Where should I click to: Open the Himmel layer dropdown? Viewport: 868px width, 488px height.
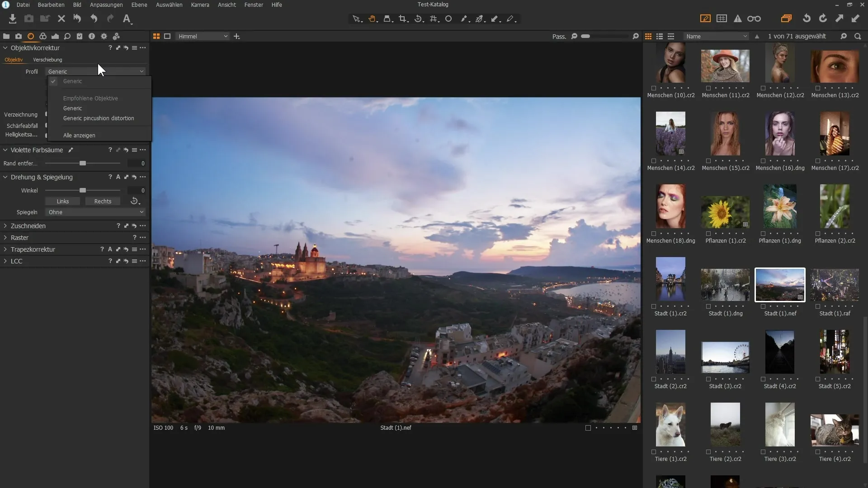point(203,36)
